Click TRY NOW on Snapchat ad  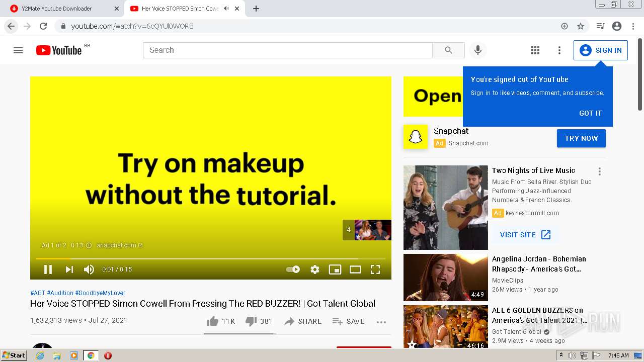(x=581, y=138)
